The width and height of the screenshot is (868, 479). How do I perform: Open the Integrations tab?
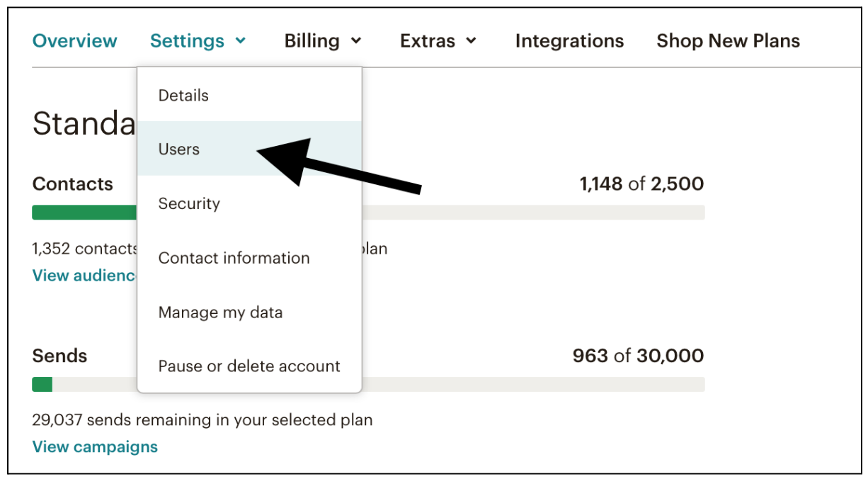click(569, 41)
